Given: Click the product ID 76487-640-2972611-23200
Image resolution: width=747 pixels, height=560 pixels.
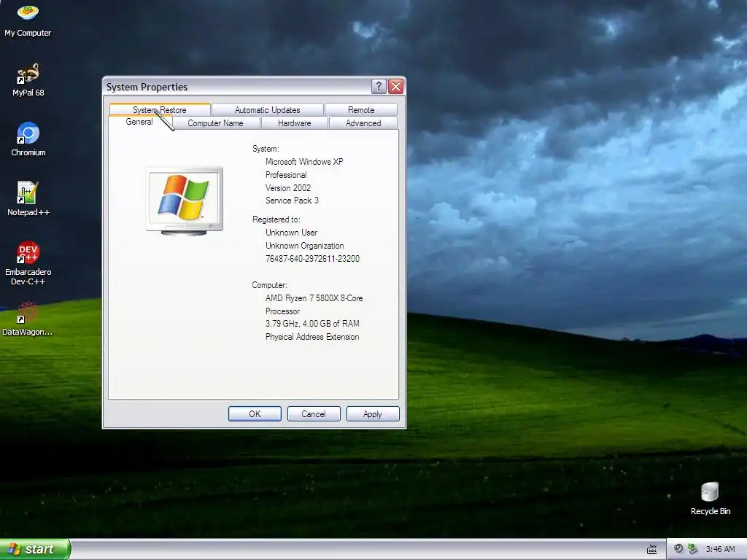Looking at the screenshot, I should pos(312,259).
